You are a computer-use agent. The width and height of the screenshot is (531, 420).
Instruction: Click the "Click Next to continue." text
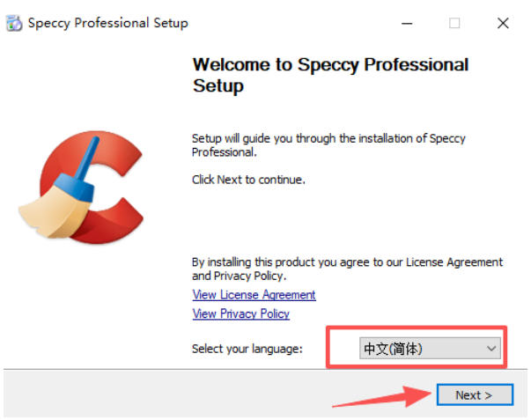[248, 180]
